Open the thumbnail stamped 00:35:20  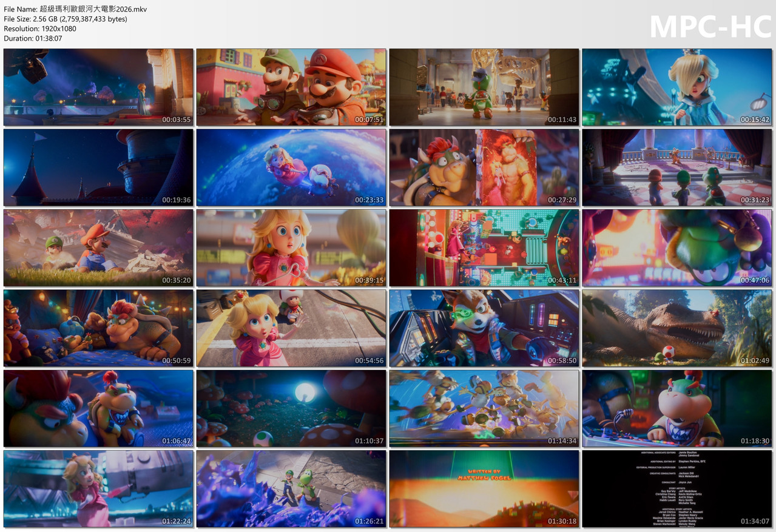click(x=98, y=247)
